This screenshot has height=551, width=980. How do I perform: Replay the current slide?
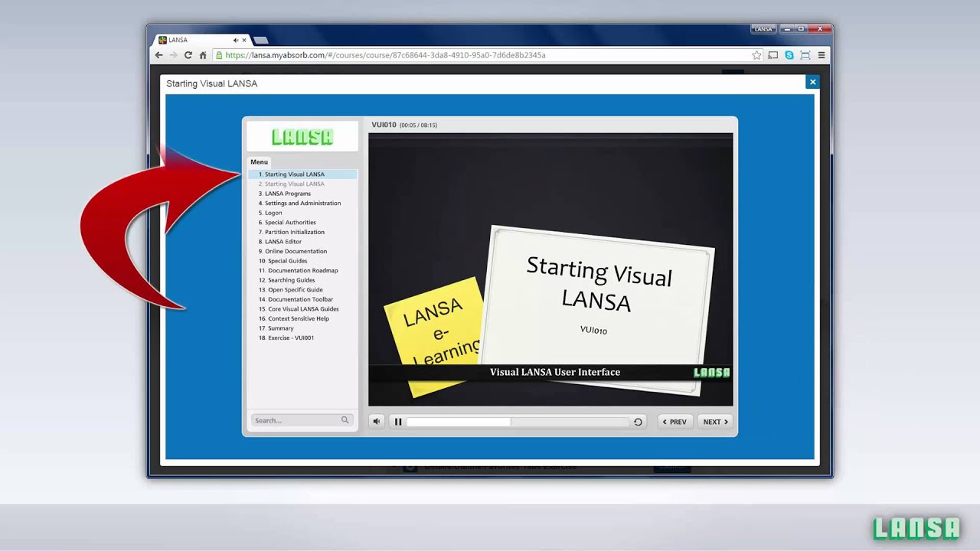pos(638,422)
